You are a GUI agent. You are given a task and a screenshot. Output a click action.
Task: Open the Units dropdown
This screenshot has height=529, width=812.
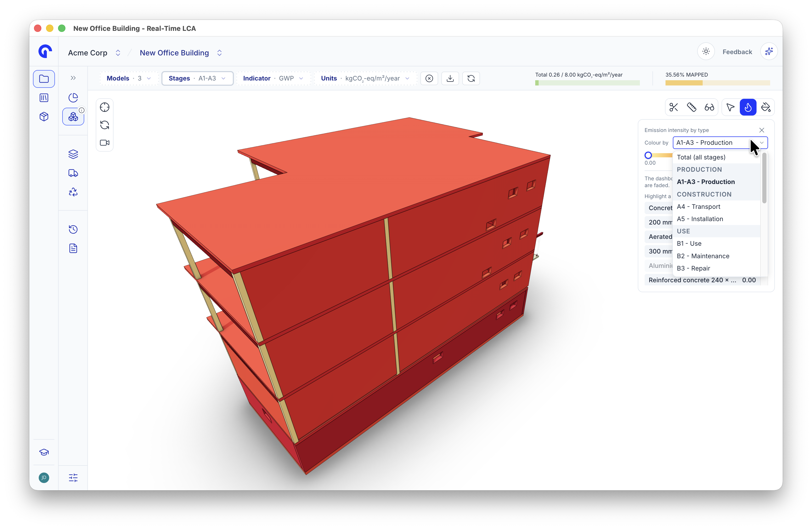pos(365,78)
